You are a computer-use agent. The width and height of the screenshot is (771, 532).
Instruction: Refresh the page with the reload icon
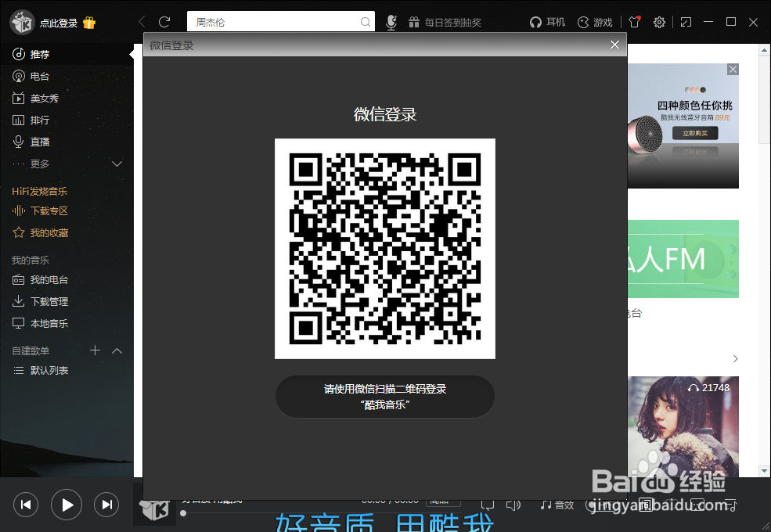164,22
